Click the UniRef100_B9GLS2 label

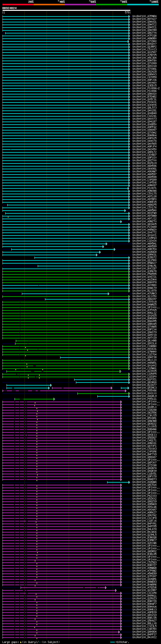coord(144,313)
